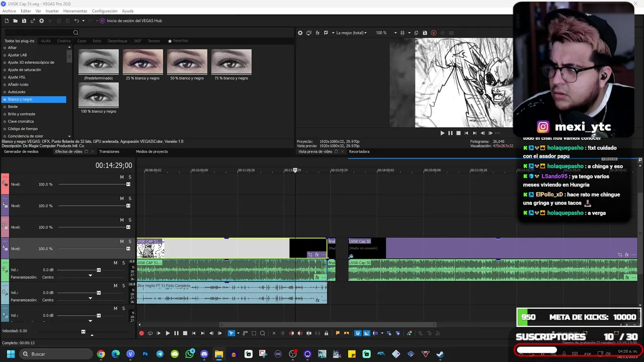Mute the track 6 video track

click(122, 241)
